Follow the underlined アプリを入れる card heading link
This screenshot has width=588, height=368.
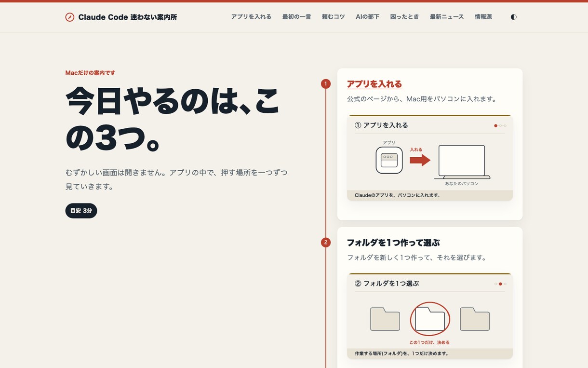374,84
